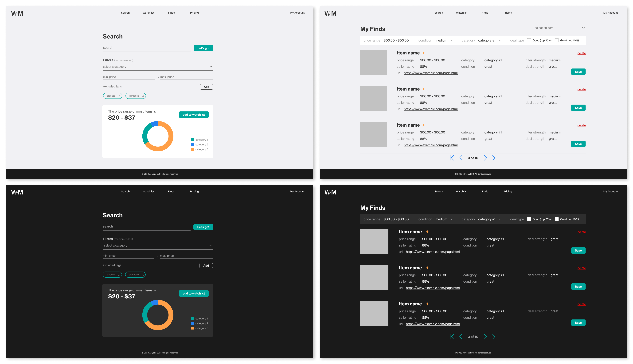This screenshot has width=633, height=364.
Task: Click orange sparkle icon beside third item, dark My Finds
Action: coord(427,304)
